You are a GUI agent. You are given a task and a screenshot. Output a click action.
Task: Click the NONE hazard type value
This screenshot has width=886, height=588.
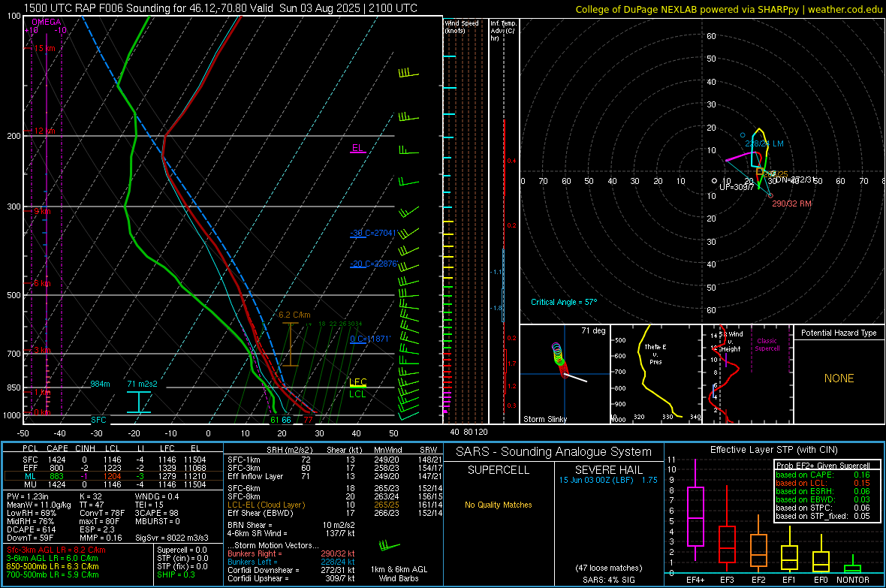coord(839,378)
